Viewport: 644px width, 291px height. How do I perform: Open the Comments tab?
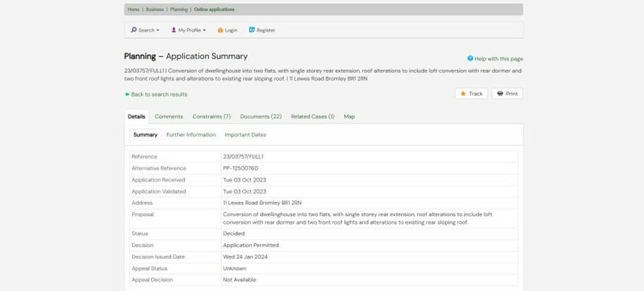pyautogui.click(x=169, y=117)
